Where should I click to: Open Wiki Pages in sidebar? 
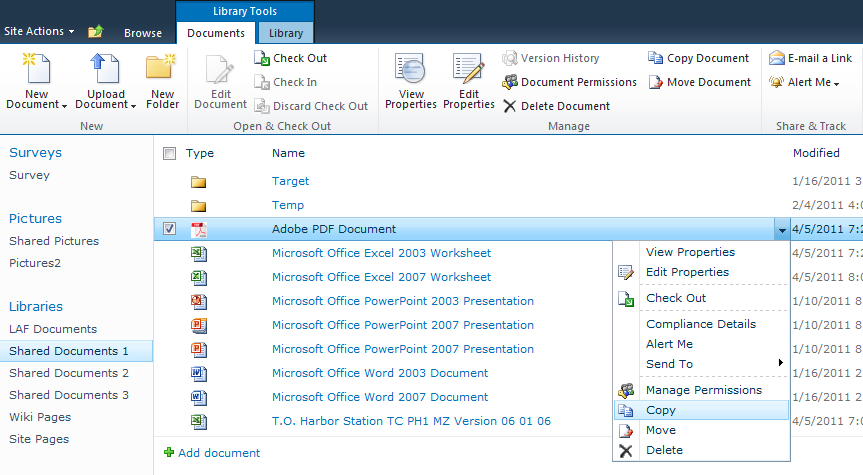(x=40, y=417)
